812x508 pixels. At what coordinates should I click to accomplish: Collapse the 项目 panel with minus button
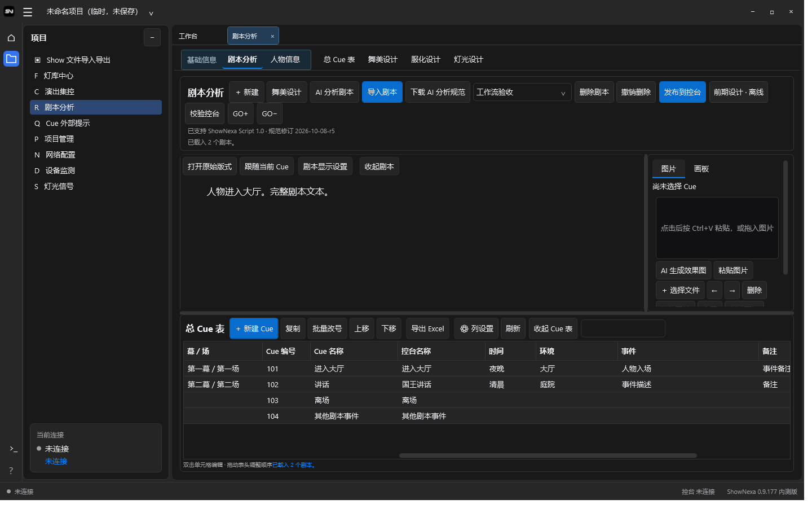pyautogui.click(x=152, y=38)
